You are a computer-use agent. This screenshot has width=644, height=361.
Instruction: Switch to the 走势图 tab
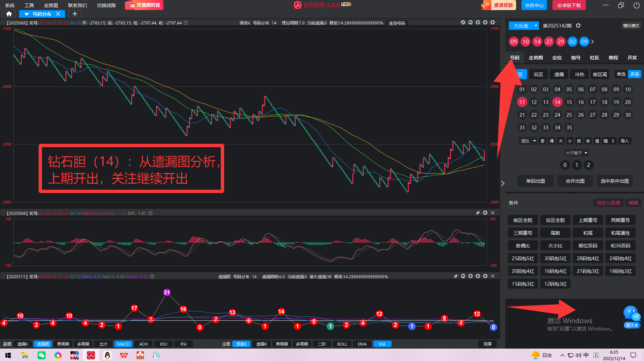536,58
